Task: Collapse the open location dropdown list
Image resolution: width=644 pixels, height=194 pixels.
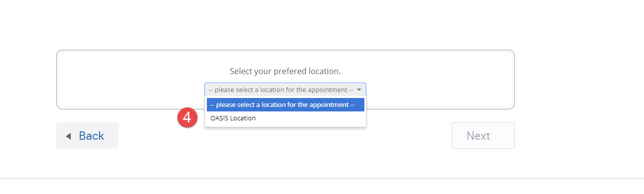Action: point(285,90)
